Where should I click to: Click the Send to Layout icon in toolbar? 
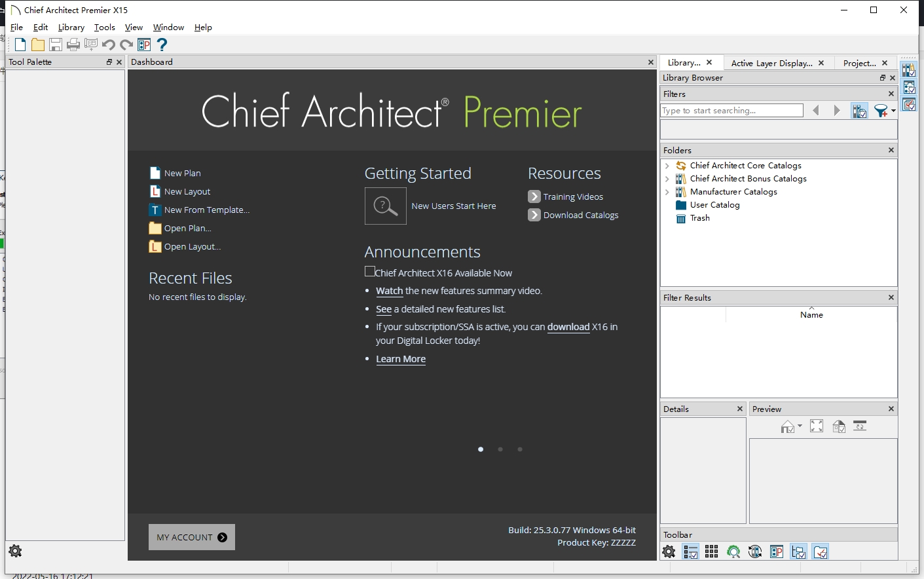pyautogui.click(x=91, y=45)
